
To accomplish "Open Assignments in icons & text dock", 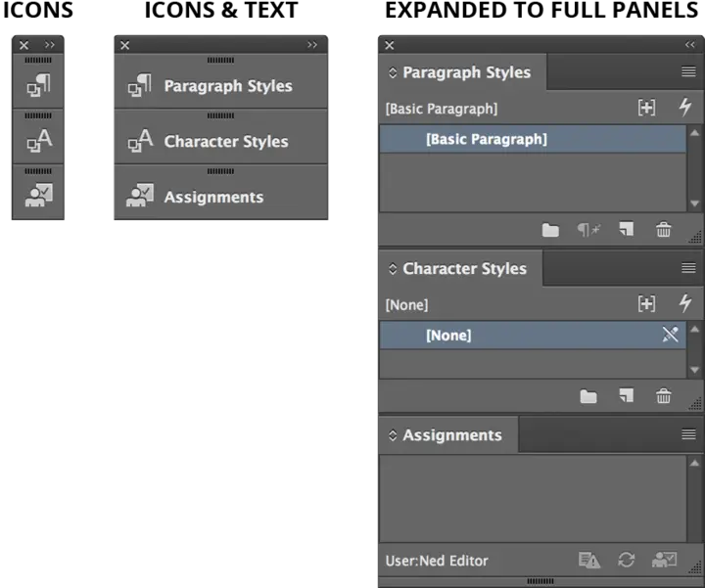I will [x=220, y=197].
